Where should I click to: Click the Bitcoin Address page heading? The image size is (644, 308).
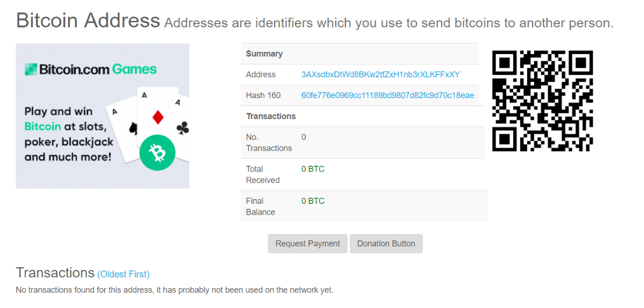pyautogui.click(x=88, y=21)
